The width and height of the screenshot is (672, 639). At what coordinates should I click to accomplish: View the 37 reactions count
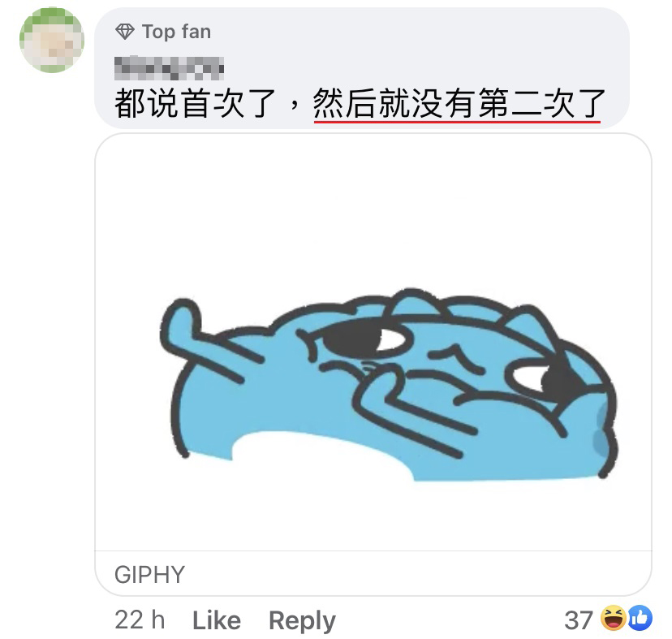click(579, 620)
